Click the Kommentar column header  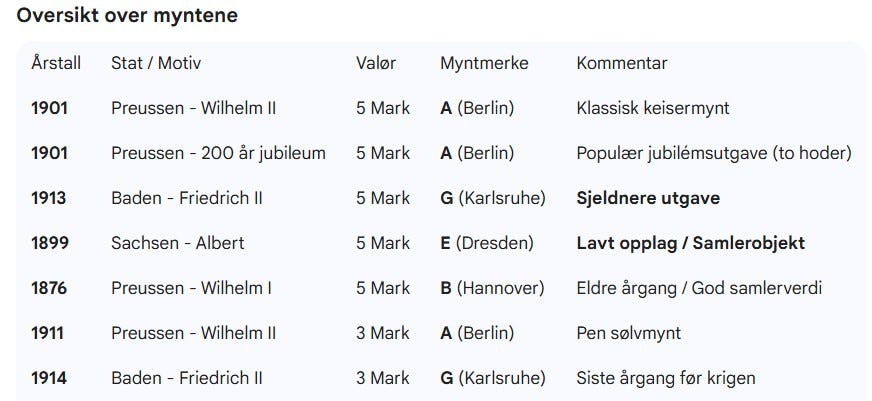point(622,63)
